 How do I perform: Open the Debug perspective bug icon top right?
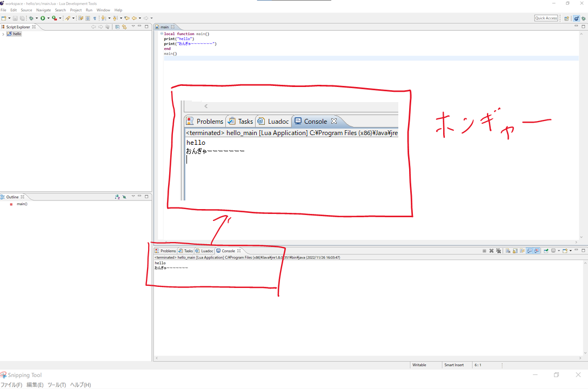(584, 18)
